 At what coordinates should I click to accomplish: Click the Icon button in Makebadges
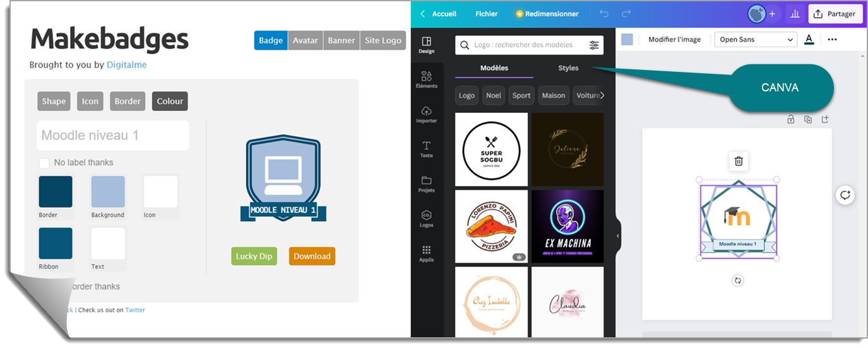(90, 101)
